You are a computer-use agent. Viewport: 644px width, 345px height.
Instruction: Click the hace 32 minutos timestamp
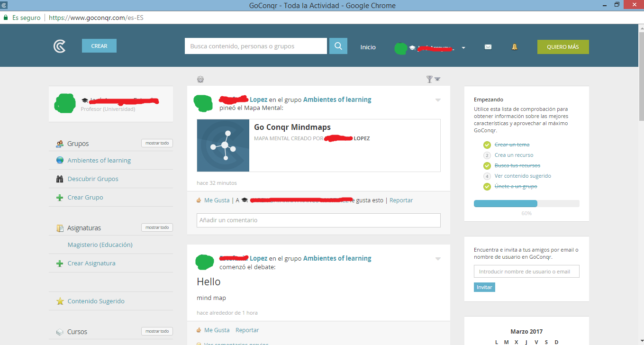coord(217,183)
